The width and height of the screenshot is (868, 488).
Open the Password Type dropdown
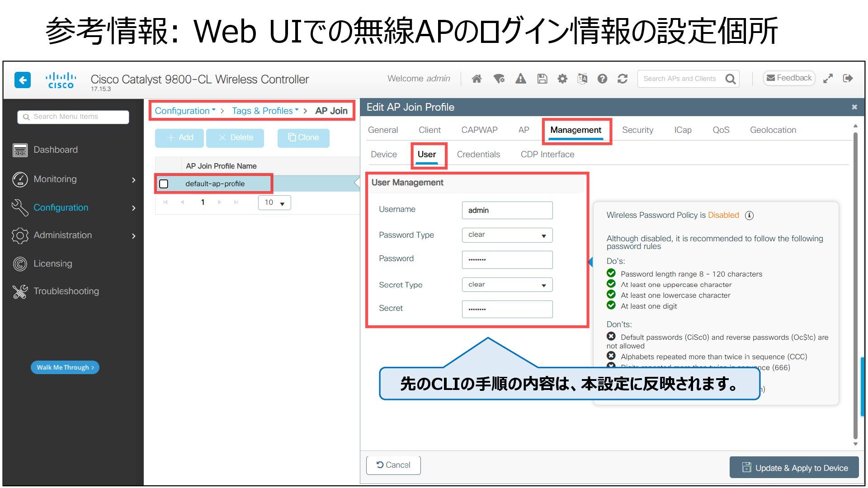(507, 235)
